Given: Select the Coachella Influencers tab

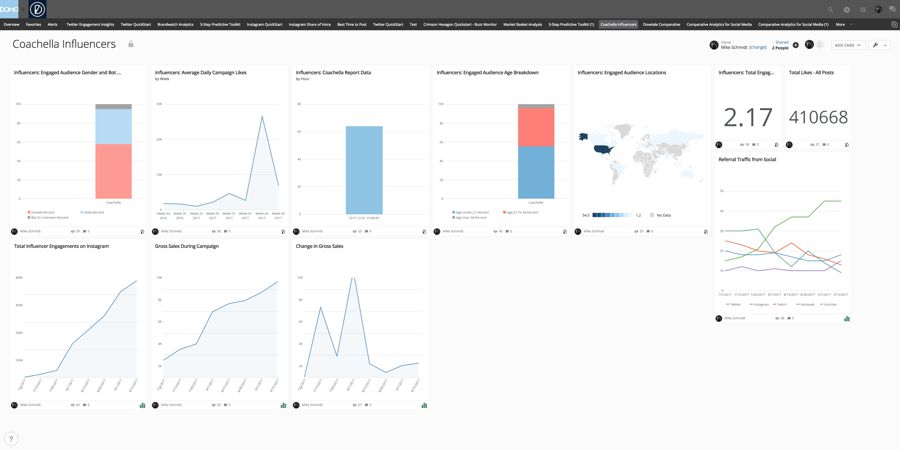Looking at the screenshot, I should click(618, 25).
